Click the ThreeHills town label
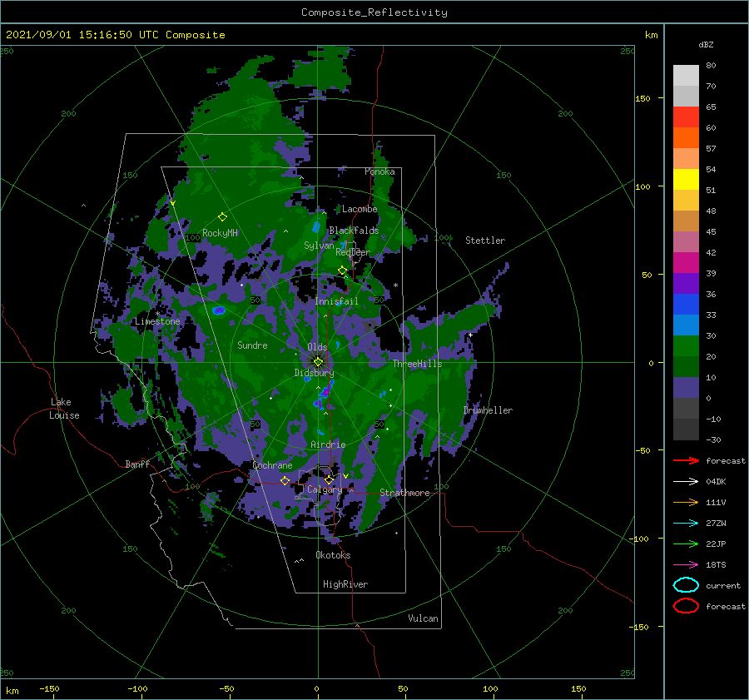 pyautogui.click(x=418, y=364)
